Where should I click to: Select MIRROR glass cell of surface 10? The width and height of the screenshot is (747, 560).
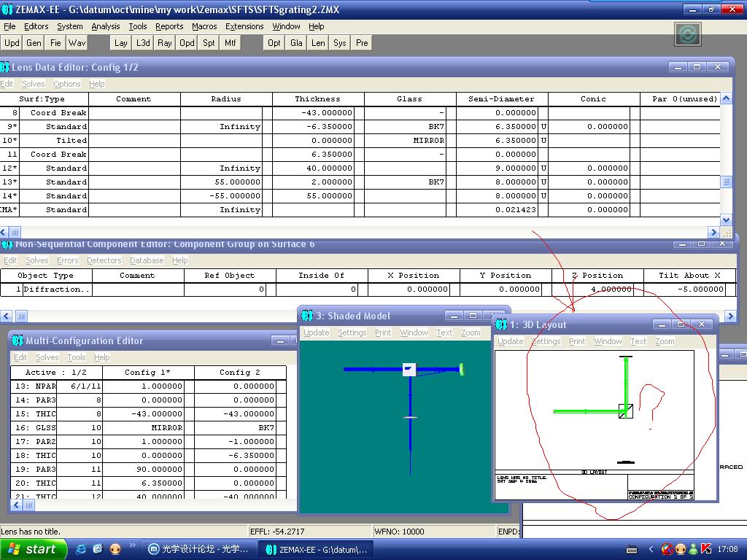pos(406,141)
